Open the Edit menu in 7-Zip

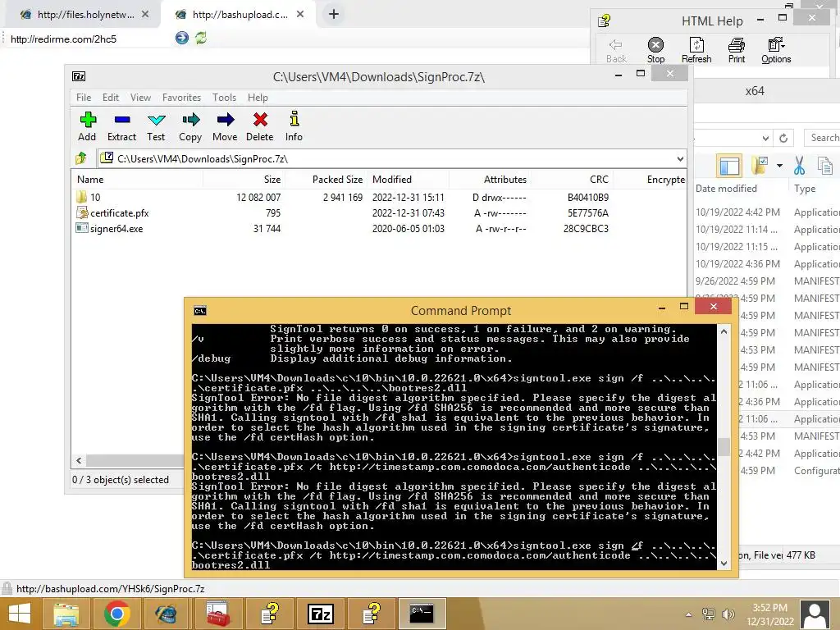coord(111,98)
